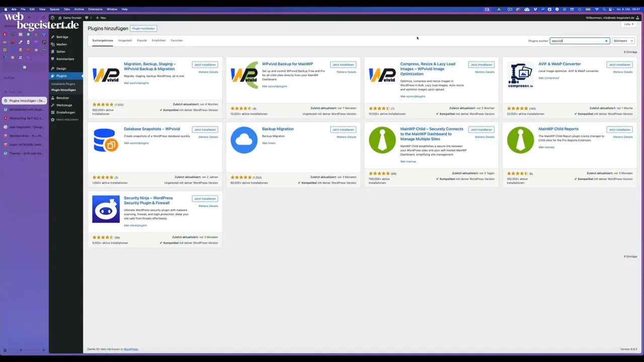Click the Plugin hochladen button
The image size is (644, 362).
click(x=143, y=29)
